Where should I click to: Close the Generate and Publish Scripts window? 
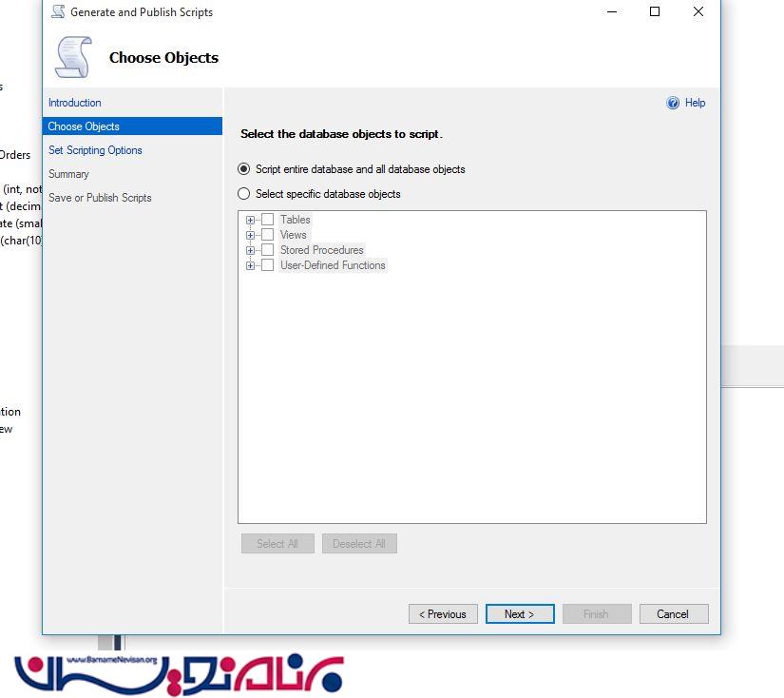pyautogui.click(x=698, y=11)
